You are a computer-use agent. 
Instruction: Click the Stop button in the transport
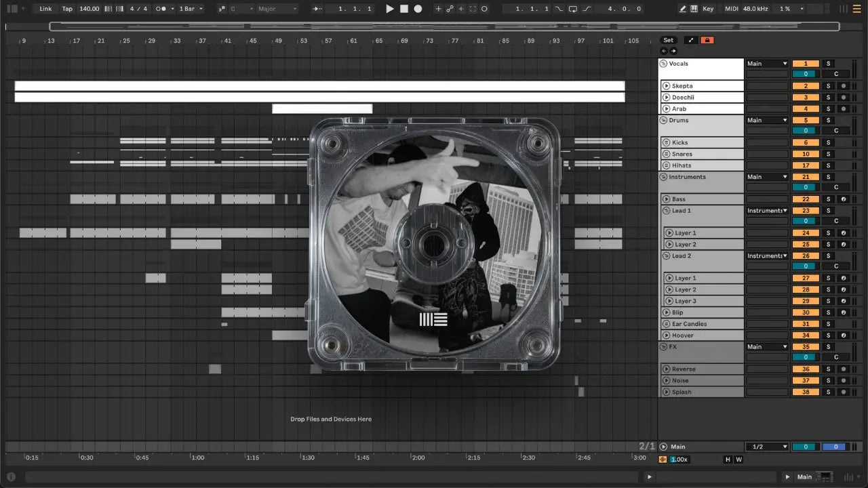coord(403,9)
